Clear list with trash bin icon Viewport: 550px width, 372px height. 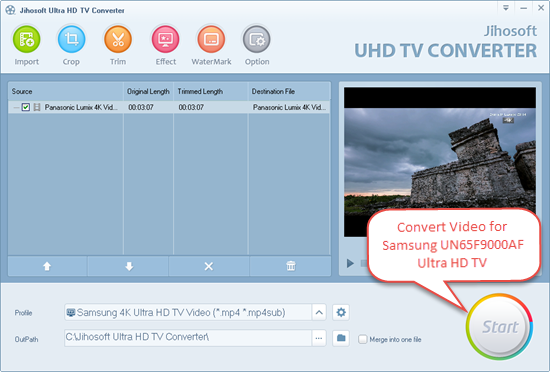[290, 266]
